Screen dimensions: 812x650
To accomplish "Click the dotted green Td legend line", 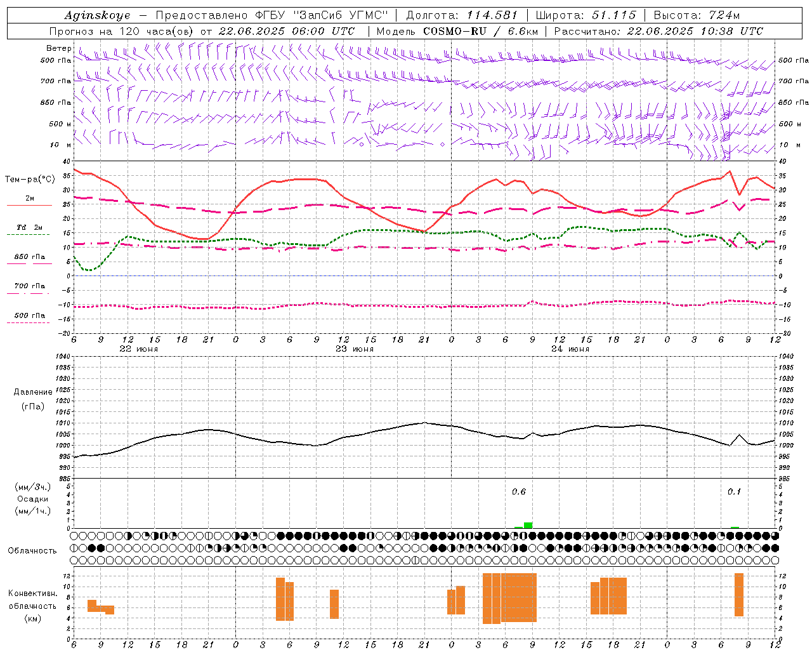I will (28, 235).
